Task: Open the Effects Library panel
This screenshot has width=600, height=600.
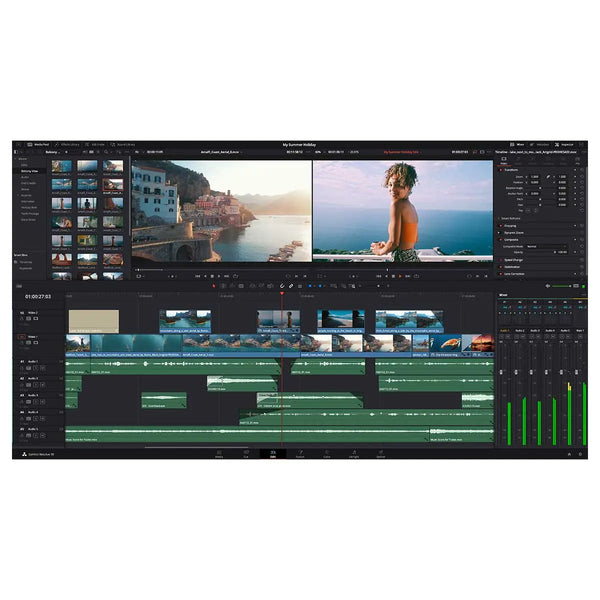Action: click(67, 145)
